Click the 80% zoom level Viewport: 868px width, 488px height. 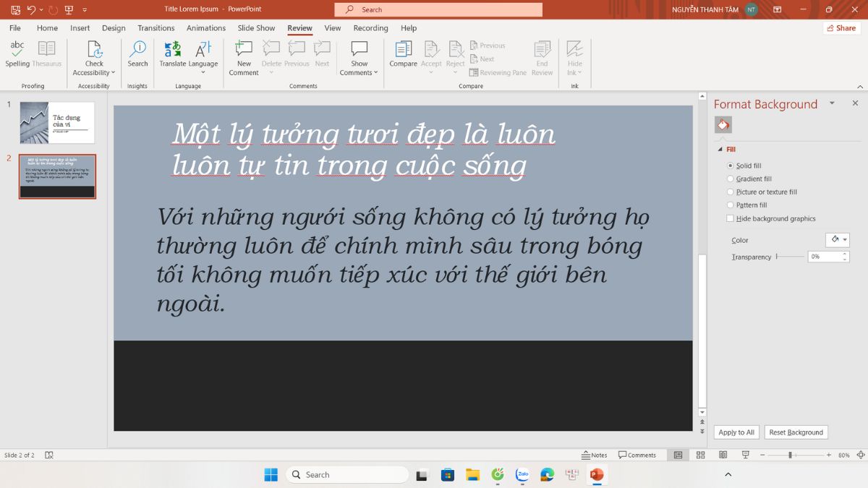click(x=843, y=455)
